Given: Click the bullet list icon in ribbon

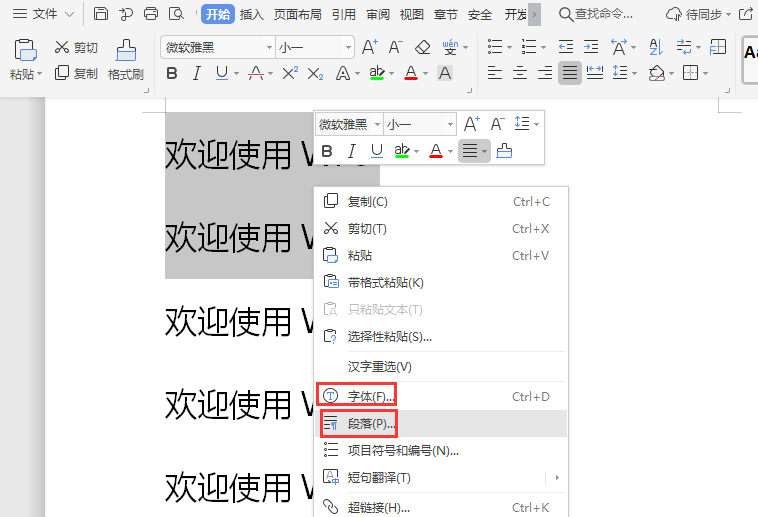Looking at the screenshot, I should click(495, 47).
